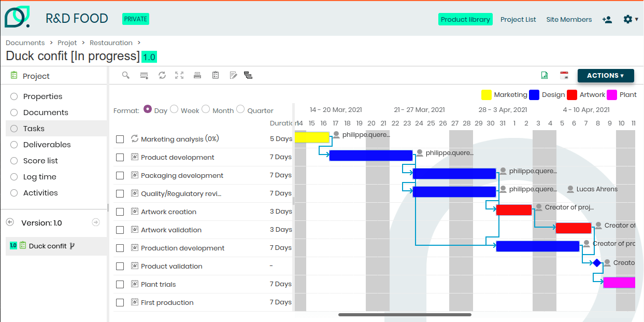Refresh the task list via reload icon
This screenshot has width=644, height=322.
click(162, 75)
